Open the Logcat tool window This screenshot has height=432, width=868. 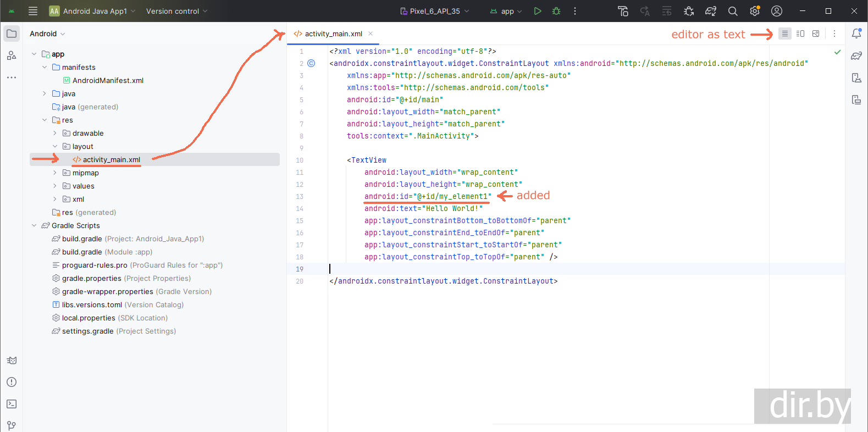click(x=12, y=361)
